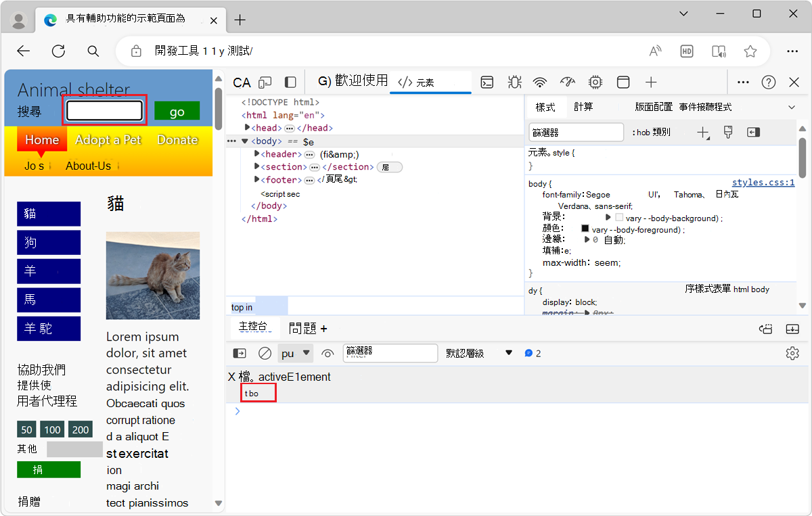Open the performance gauge tool icon
The height and width of the screenshot is (516, 812).
point(568,82)
